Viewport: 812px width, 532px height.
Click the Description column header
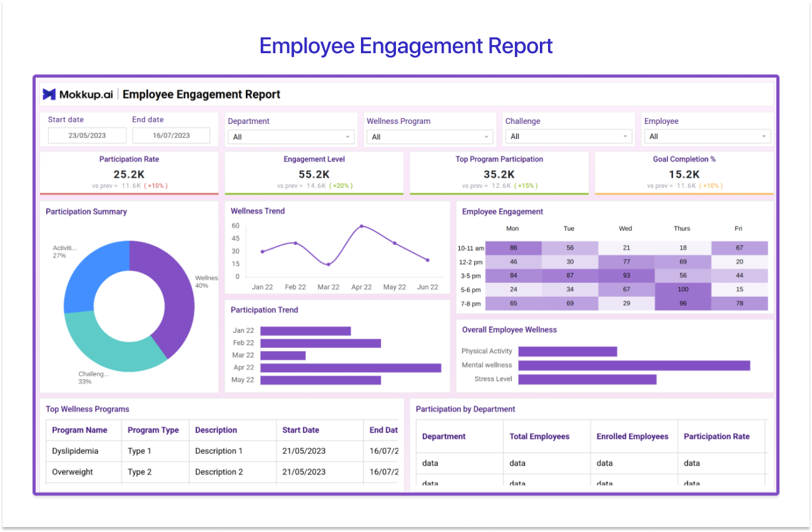[216, 430]
